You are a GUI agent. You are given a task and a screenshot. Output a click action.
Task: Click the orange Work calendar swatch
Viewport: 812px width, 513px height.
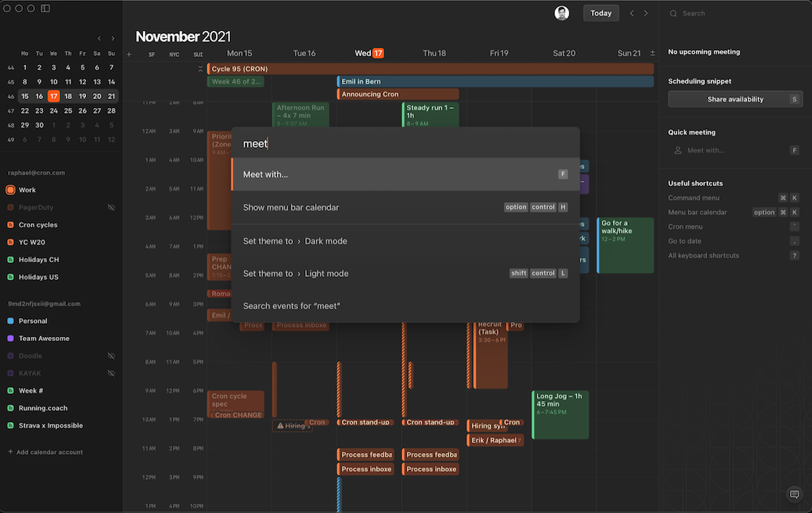9,189
